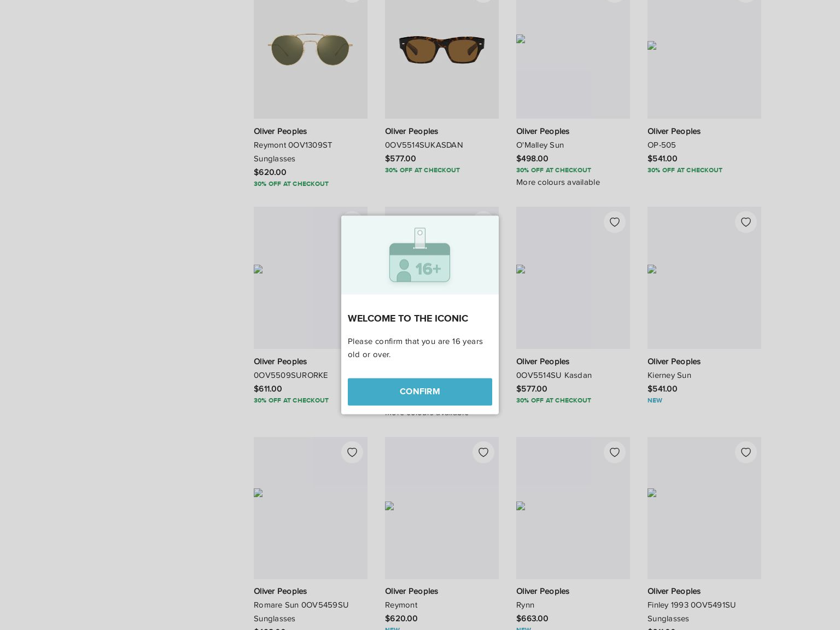
Task: Open the Rynn product image
Action: (x=573, y=508)
